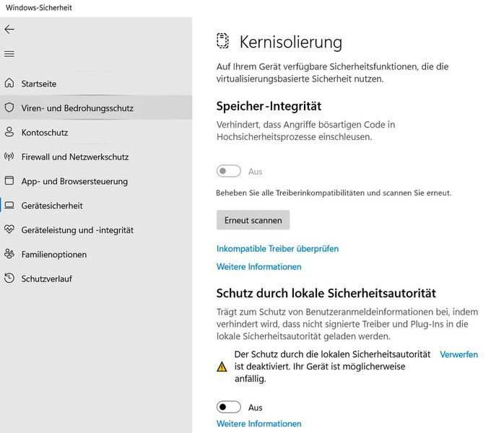Image resolution: width=504 pixels, height=433 pixels.
Task: Click the Gerätesicherheit laptop icon
Action: coord(9,205)
